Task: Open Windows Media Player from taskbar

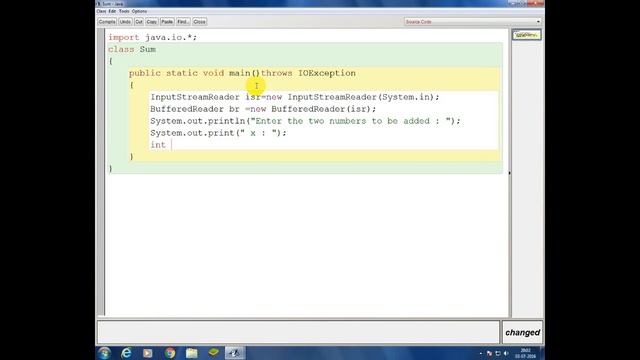Action: click(148, 353)
